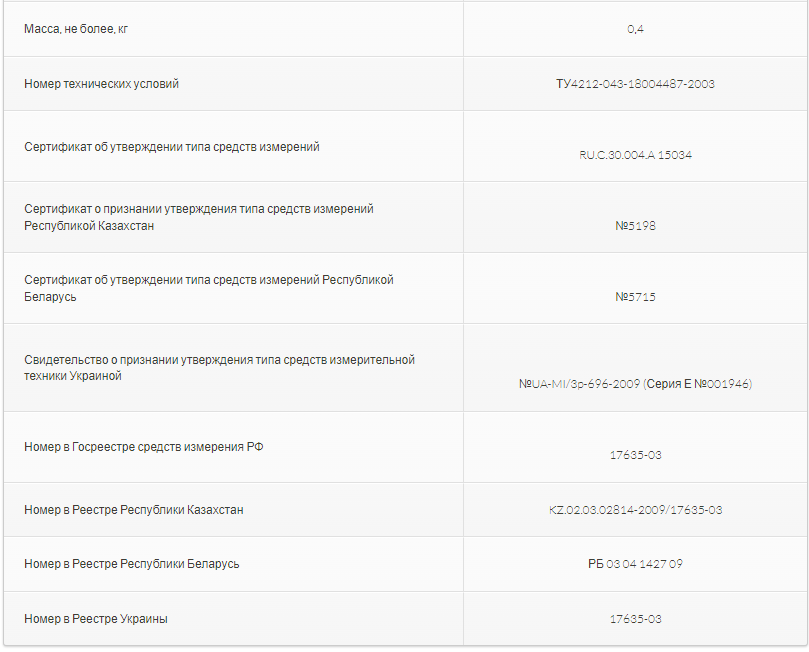Click the Kazakhstan certificate recognition label
The width and height of the screenshot is (809, 652).
pos(199,217)
